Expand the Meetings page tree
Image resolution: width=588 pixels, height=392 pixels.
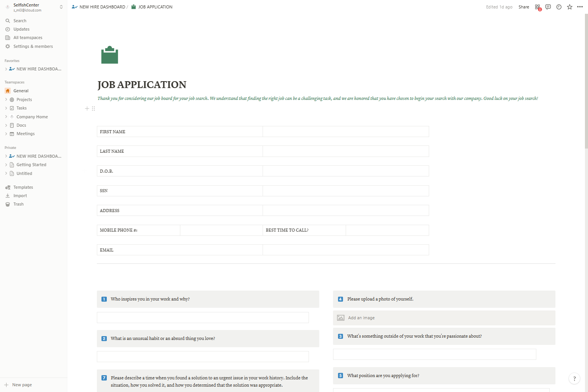tap(6, 134)
